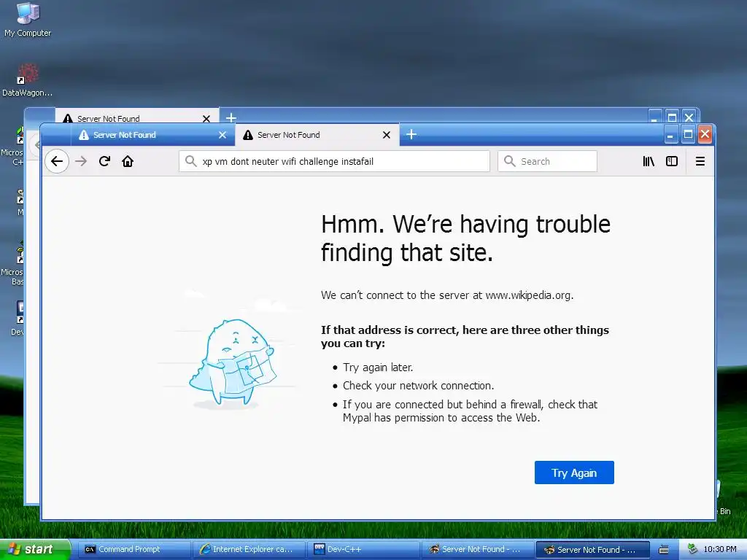Close the background browser window
The width and height of the screenshot is (747, 560).
coord(689,117)
